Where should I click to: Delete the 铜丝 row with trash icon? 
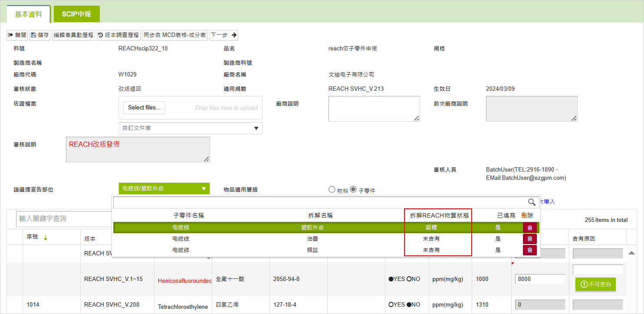point(530,250)
